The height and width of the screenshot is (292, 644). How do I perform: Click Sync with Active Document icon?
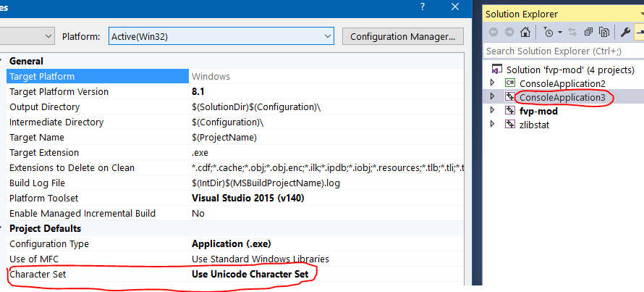coord(574,32)
